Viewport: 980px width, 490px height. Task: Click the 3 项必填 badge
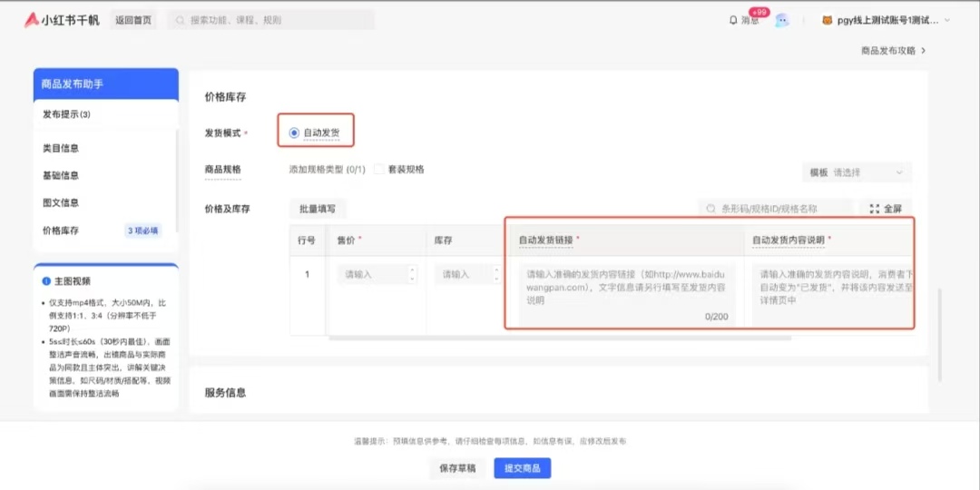click(143, 230)
